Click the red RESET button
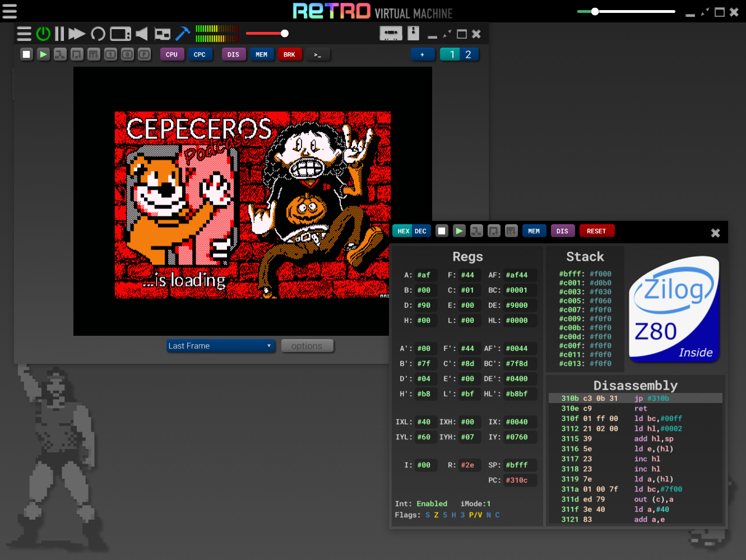The image size is (746, 560). pos(596,231)
